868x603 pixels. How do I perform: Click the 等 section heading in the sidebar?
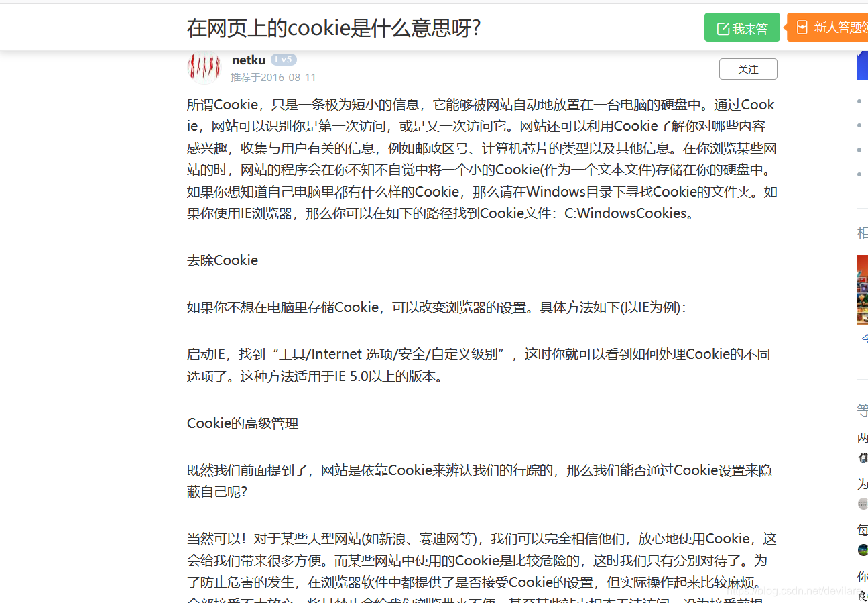click(x=863, y=409)
